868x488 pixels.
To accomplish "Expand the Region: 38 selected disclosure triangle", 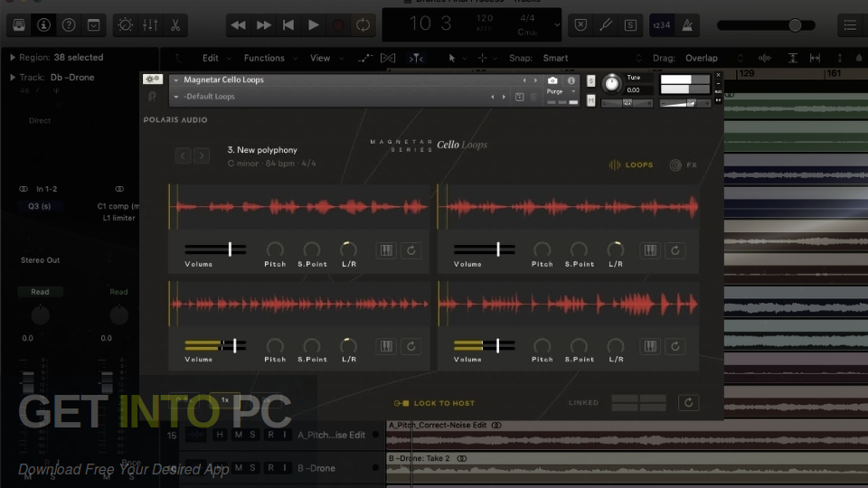I will click(x=12, y=57).
